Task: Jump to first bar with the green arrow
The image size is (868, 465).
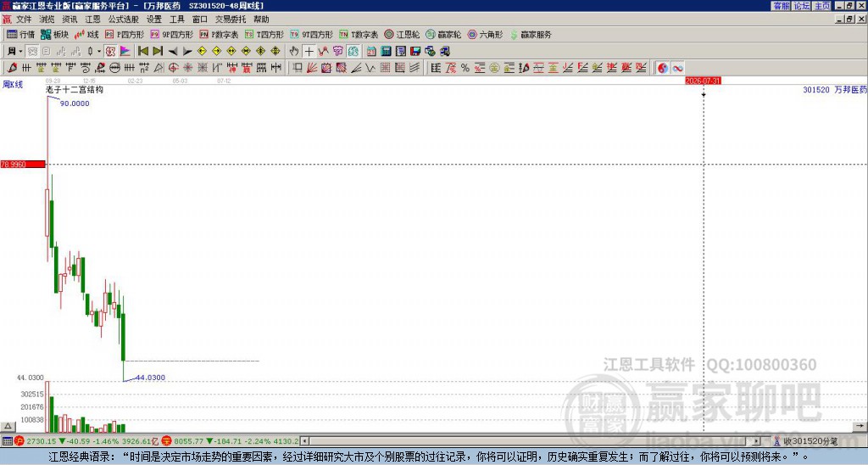Action: click(142, 51)
